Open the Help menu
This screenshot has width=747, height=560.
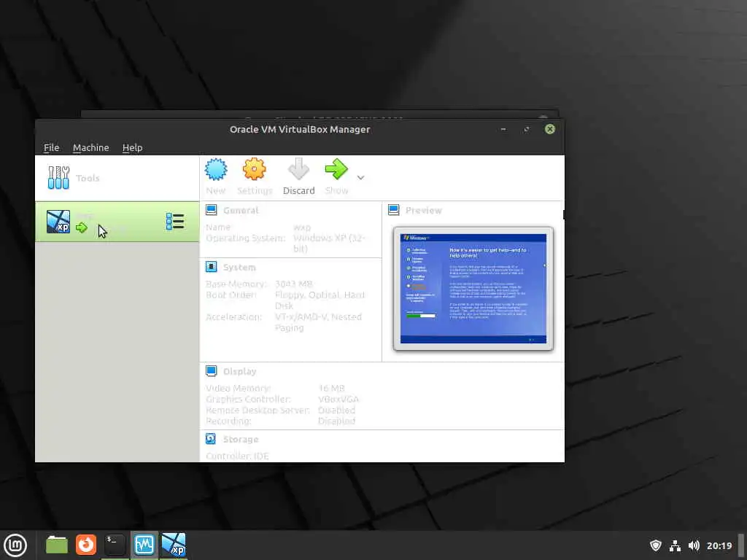tap(133, 147)
